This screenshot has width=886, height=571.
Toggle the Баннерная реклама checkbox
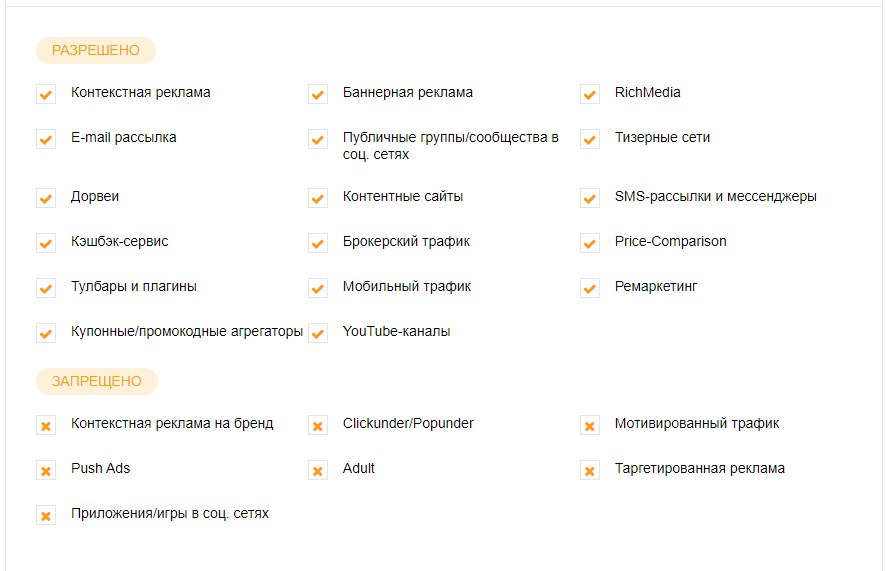click(x=318, y=94)
